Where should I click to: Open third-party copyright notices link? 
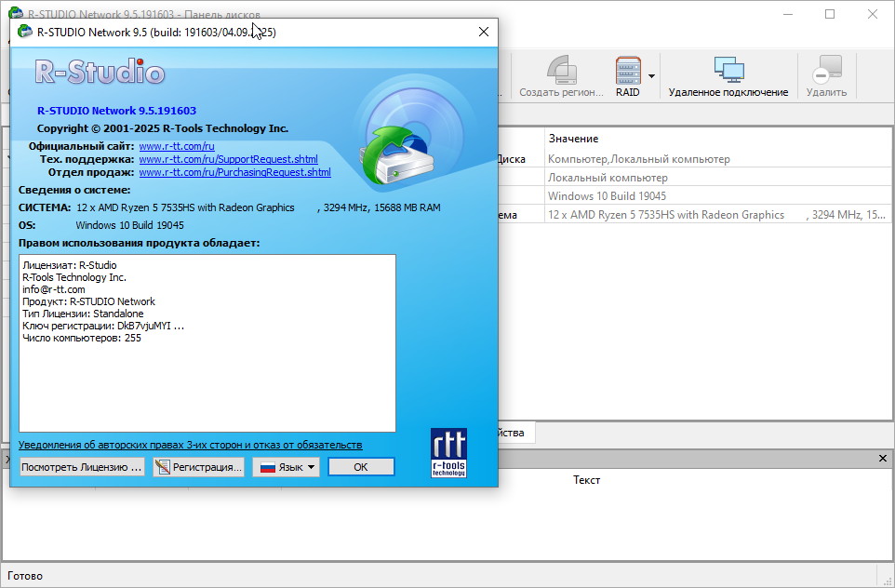191,445
